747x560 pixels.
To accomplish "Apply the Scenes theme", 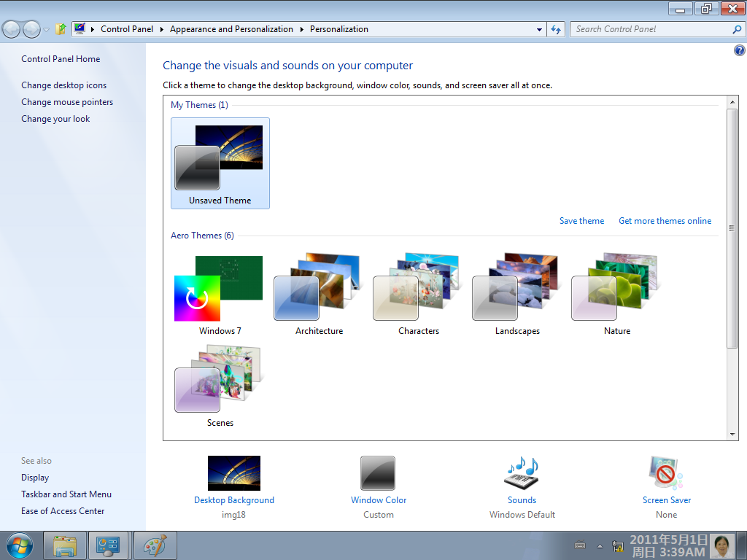I will point(220,386).
